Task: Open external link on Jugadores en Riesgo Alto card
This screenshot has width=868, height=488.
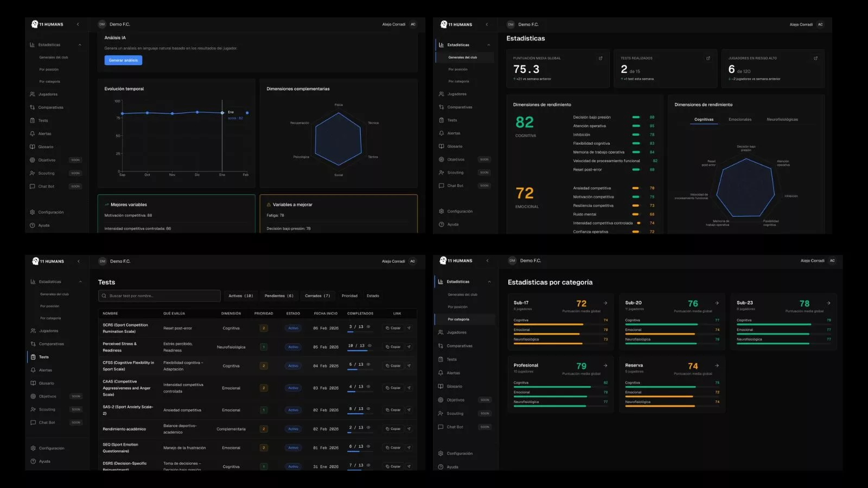Action: click(x=815, y=58)
